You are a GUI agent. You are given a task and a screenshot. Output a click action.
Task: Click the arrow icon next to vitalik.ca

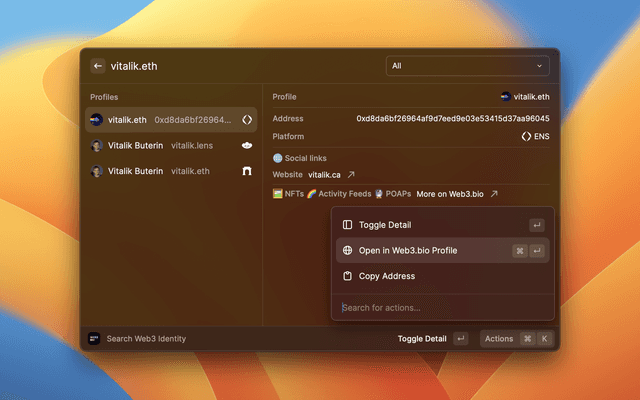351,175
